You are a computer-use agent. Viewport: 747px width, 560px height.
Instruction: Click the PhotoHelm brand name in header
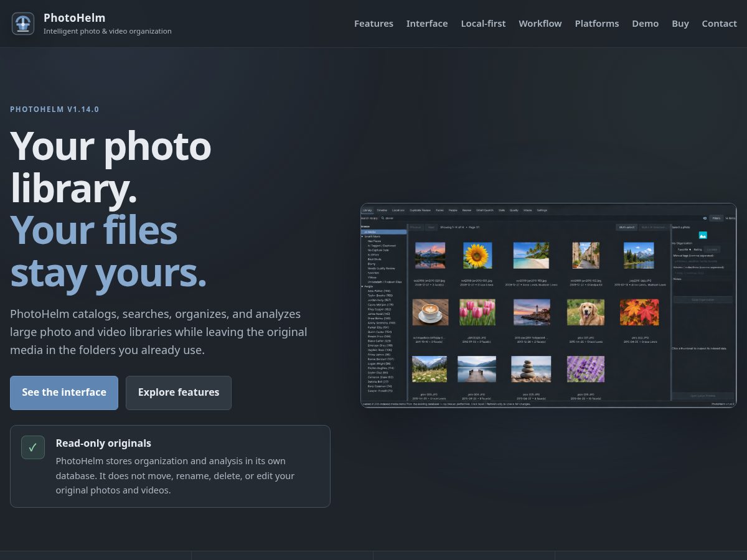(x=74, y=17)
